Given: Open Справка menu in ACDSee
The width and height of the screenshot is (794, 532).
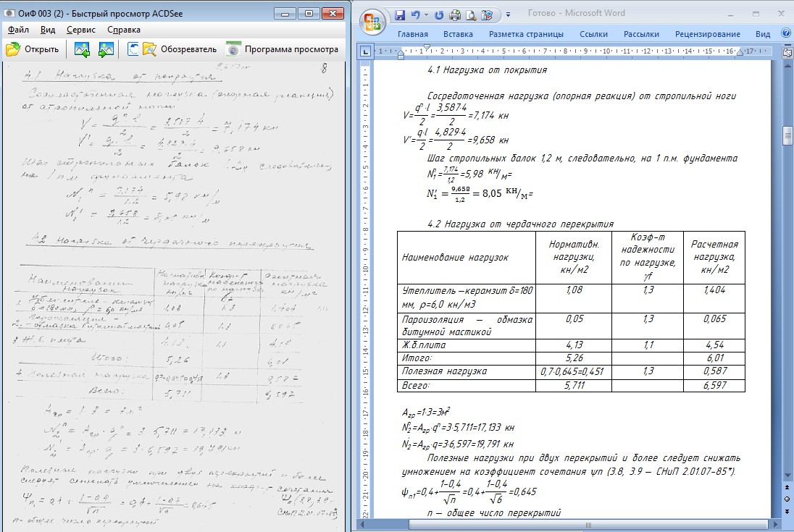Looking at the screenshot, I should [x=124, y=30].
